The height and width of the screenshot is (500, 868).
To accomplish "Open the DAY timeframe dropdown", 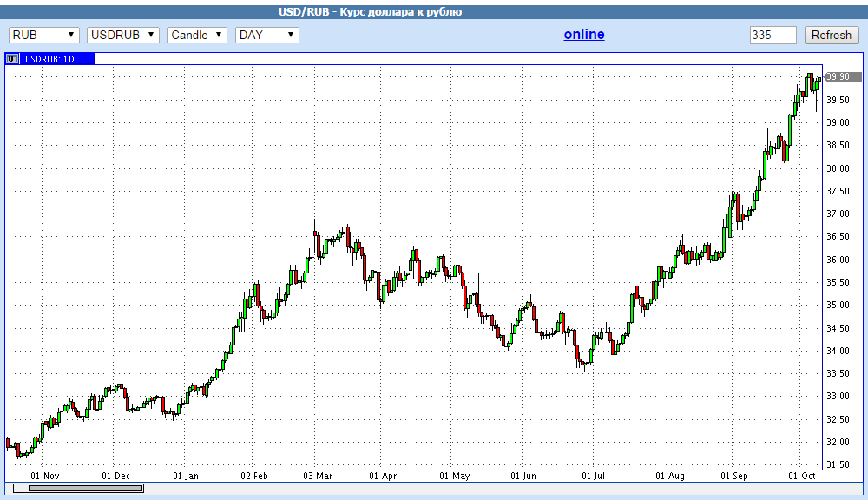I will [x=267, y=35].
